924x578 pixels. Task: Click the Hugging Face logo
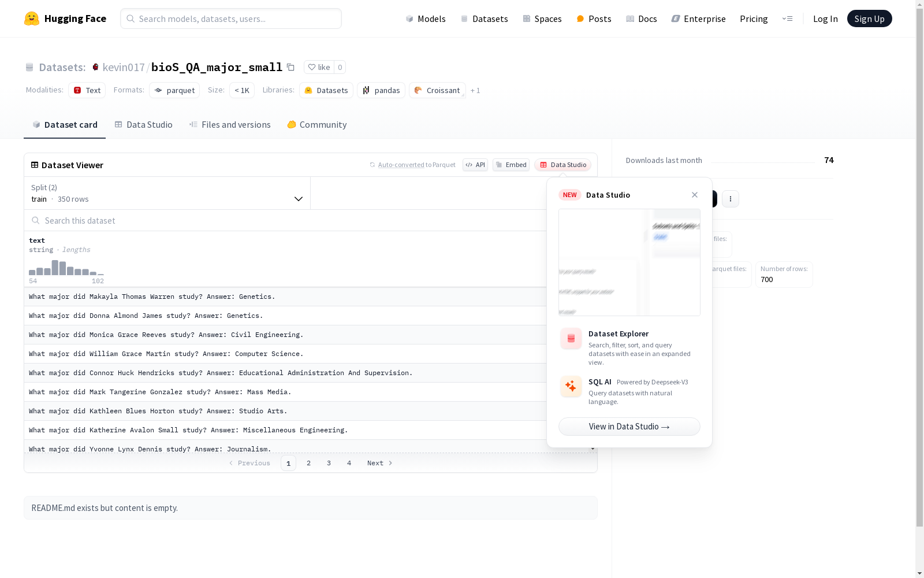[x=65, y=18]
